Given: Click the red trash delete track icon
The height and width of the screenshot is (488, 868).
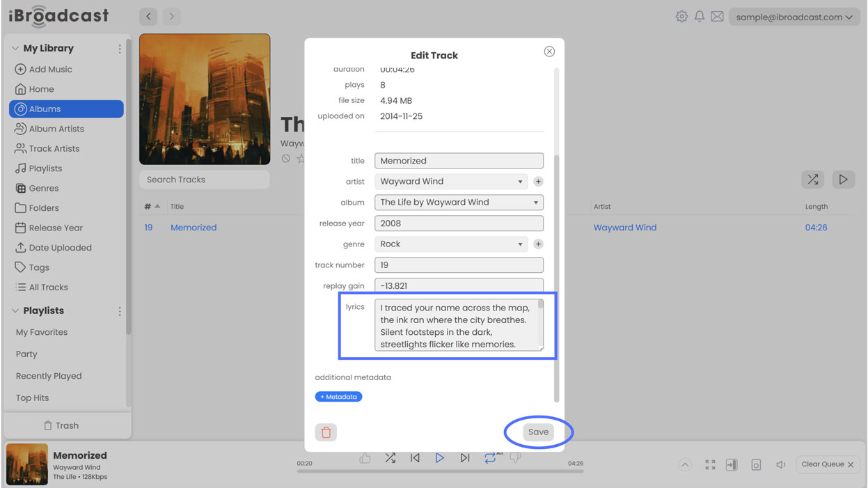Looking at the screenshot, I should click(326, 432).
